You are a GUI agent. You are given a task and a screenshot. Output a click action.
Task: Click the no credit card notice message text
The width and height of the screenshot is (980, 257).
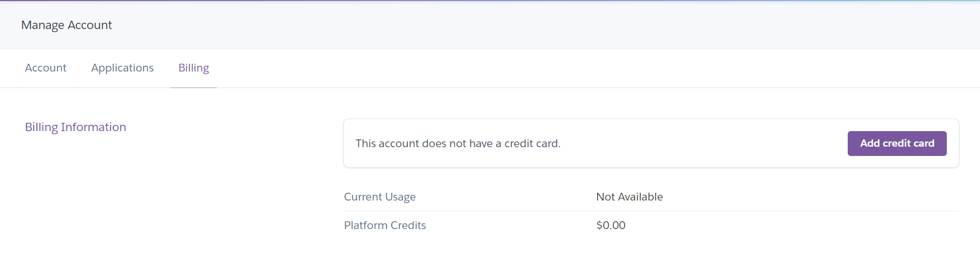coord(458,144)
